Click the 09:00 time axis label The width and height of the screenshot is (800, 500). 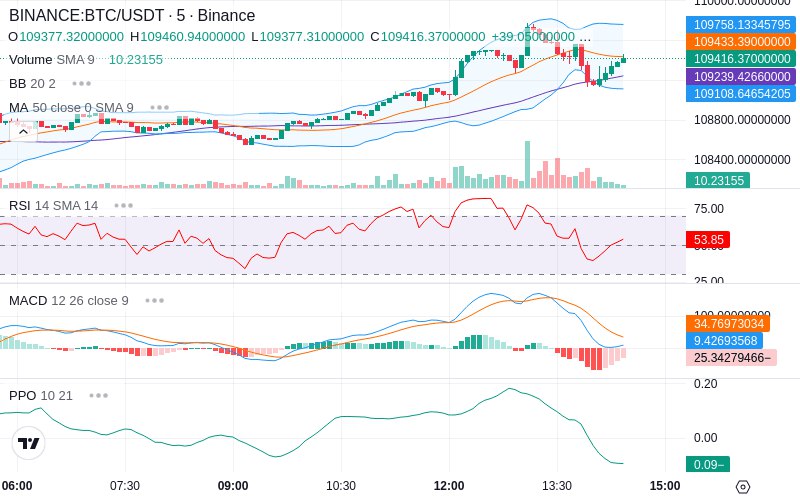pyautogui.click(x=233, y=486)
